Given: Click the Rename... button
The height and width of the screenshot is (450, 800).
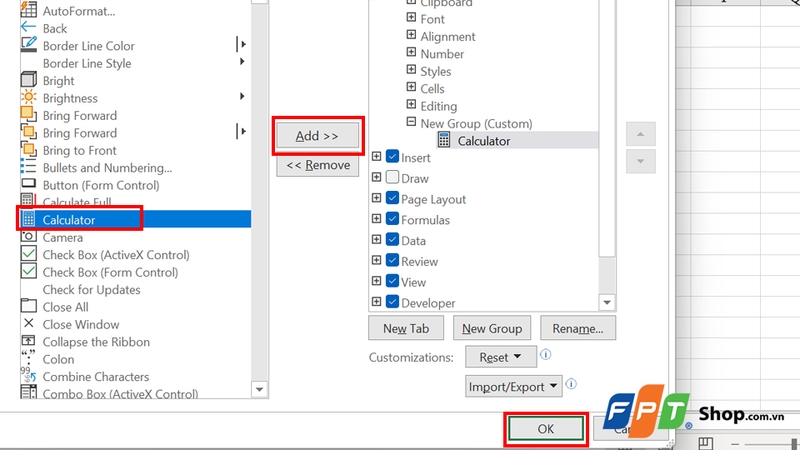Looking at the screenshot, I should click(x=578, y=328).
